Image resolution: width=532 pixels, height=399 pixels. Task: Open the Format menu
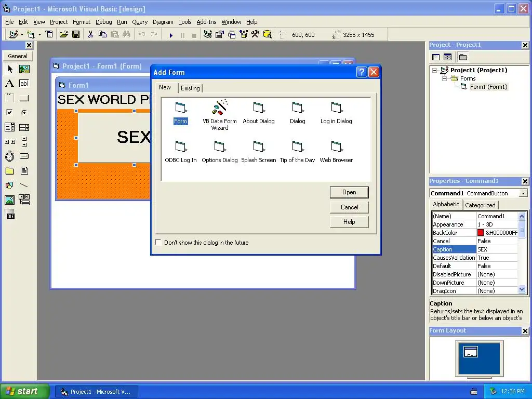pos(82,22)
